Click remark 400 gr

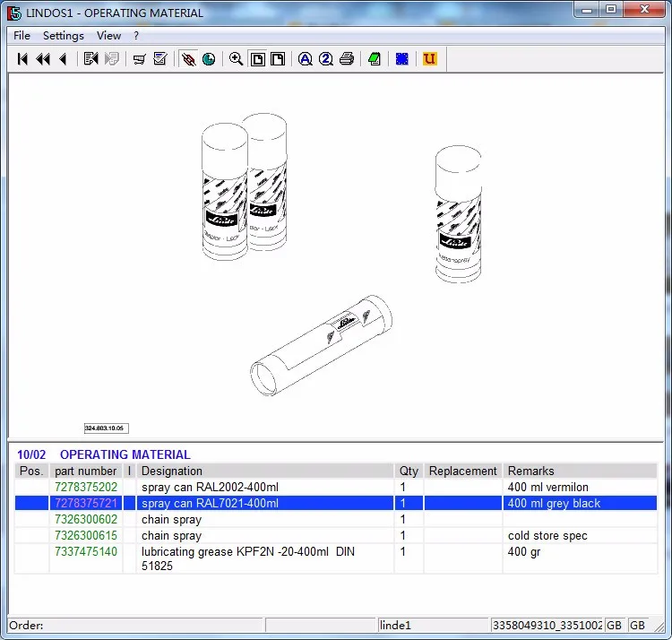click(x=524, y=551)
